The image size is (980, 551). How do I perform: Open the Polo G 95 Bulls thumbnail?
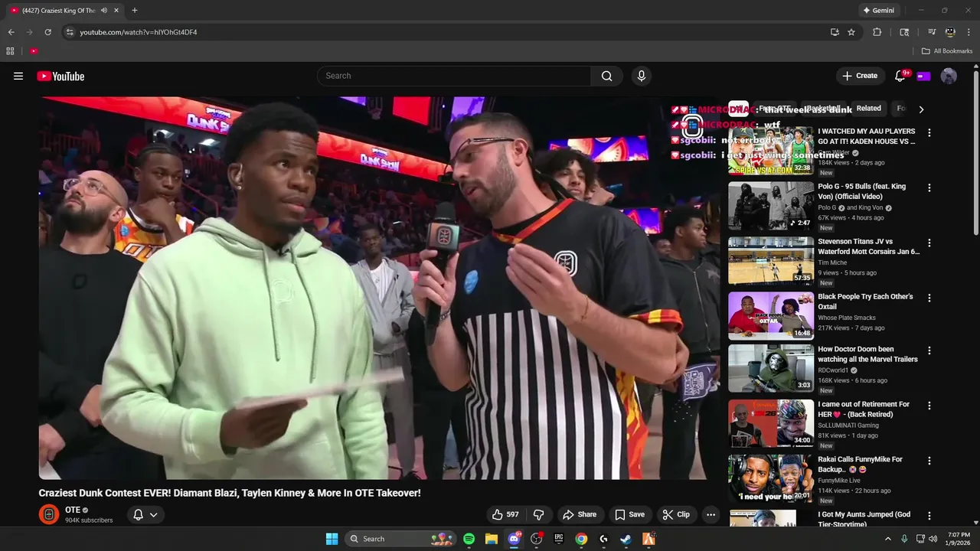pos(771,206)
